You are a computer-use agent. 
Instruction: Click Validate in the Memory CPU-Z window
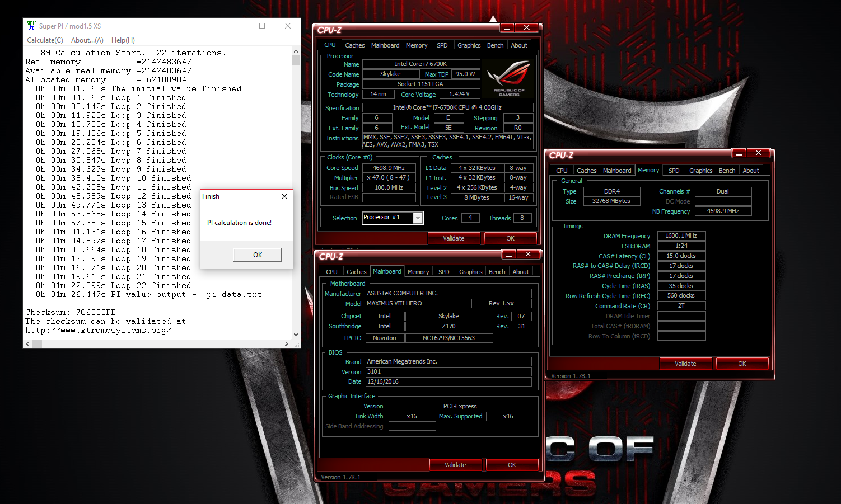pyautogui.click(x=685, y=364)
